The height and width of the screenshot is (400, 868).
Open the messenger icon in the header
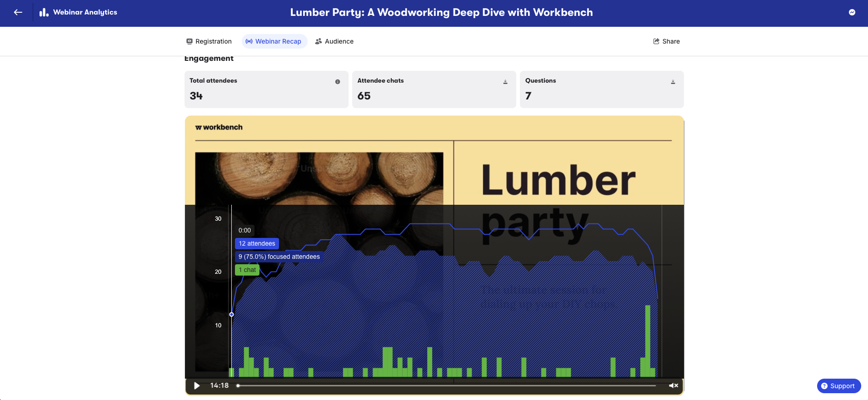852,12
